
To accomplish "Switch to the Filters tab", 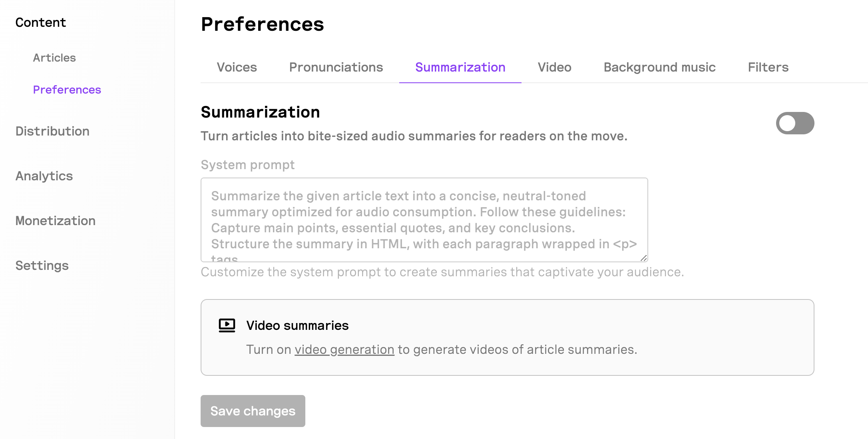I will coord(768,67).
